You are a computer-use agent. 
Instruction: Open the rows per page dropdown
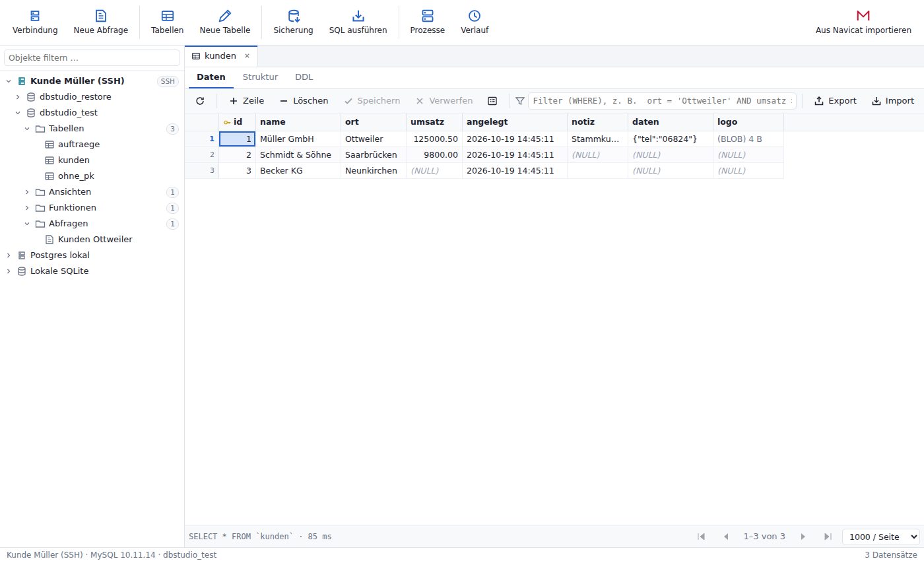(880, 537)
